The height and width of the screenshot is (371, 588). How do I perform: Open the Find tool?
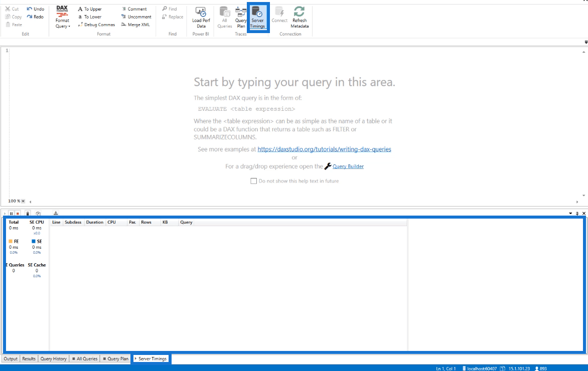[x=170, y=9]
